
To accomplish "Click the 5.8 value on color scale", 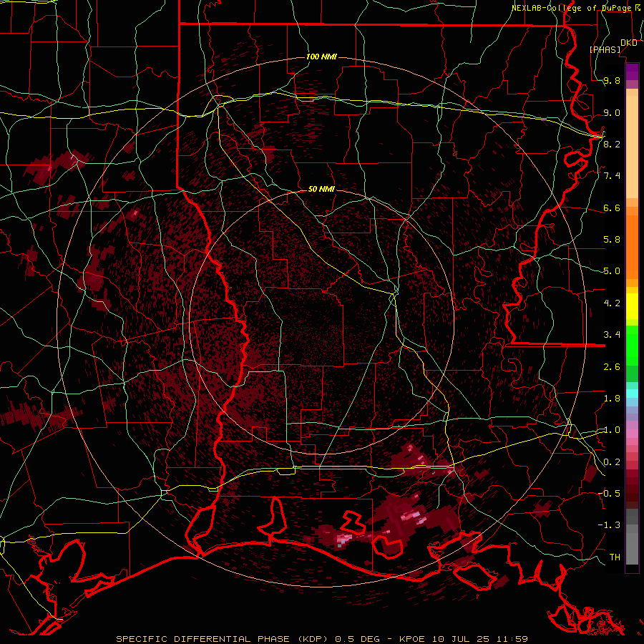I will (612, 240).
